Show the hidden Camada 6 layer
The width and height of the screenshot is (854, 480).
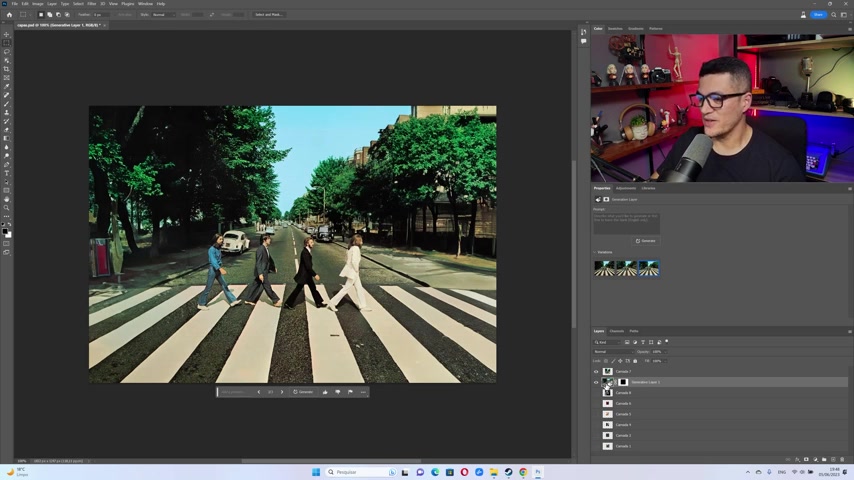pyautogui.click(x=596, y=404)
